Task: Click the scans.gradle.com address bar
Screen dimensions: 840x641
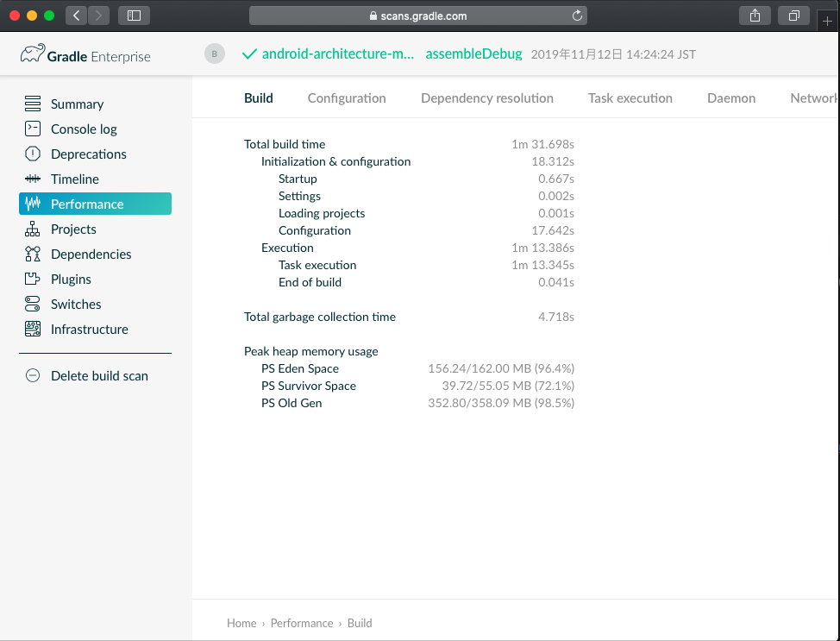Action: [418, 16]
